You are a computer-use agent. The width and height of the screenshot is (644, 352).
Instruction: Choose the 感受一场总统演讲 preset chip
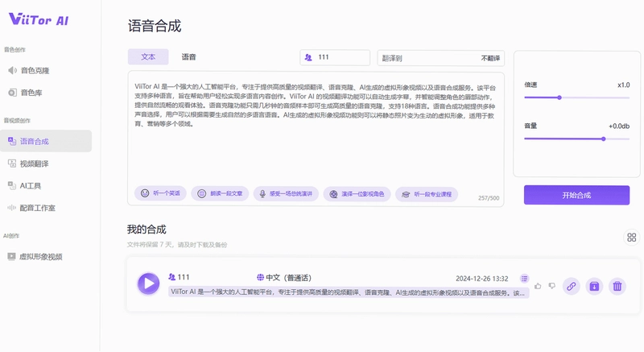(x=286, y=193)
